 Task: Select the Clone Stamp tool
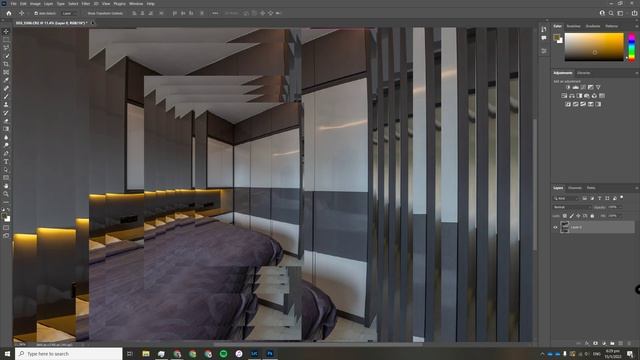point(6,105)
